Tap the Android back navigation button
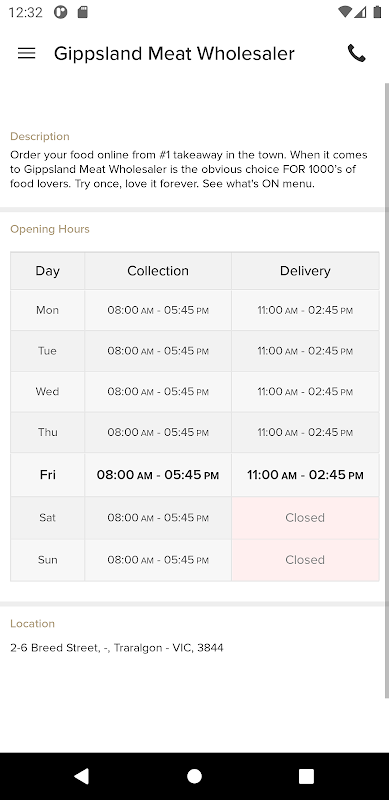The height and width of the screenshot is (800, 389). pos(81,776)
